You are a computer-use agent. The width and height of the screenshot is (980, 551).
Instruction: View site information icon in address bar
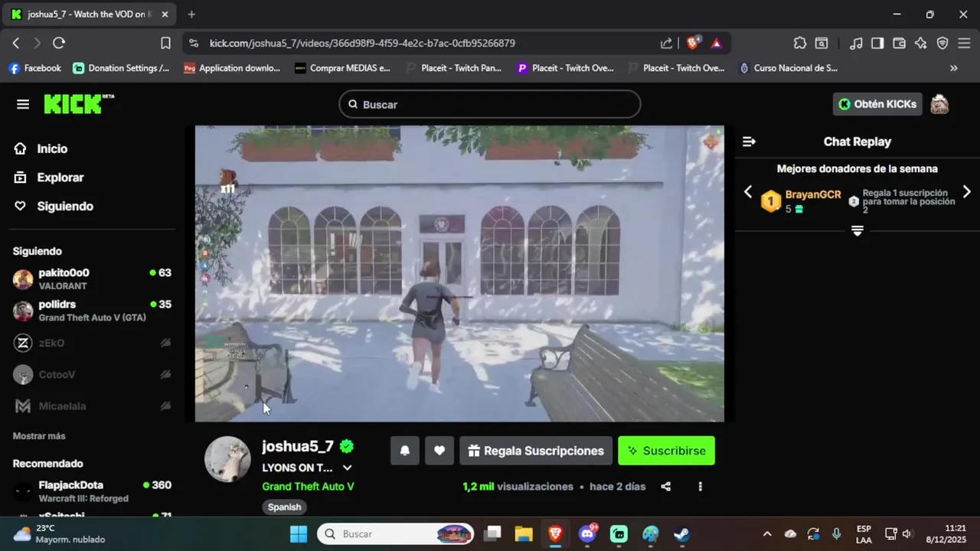click(193, 44)
